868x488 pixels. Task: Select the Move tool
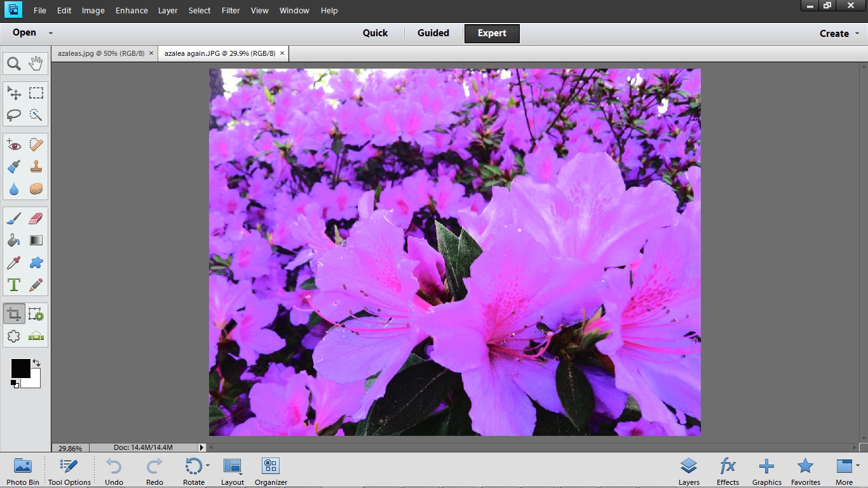click(x=14, y=93)
